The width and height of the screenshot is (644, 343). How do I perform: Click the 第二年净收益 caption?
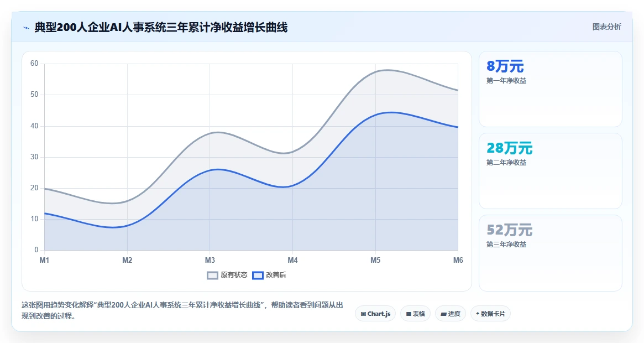[506, 163]
